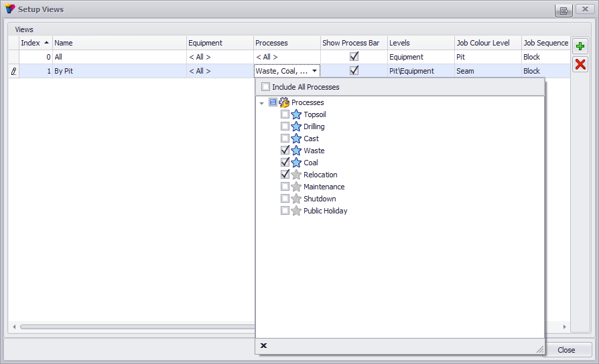Uncheck the Waste process checkbox

[285, 150]
